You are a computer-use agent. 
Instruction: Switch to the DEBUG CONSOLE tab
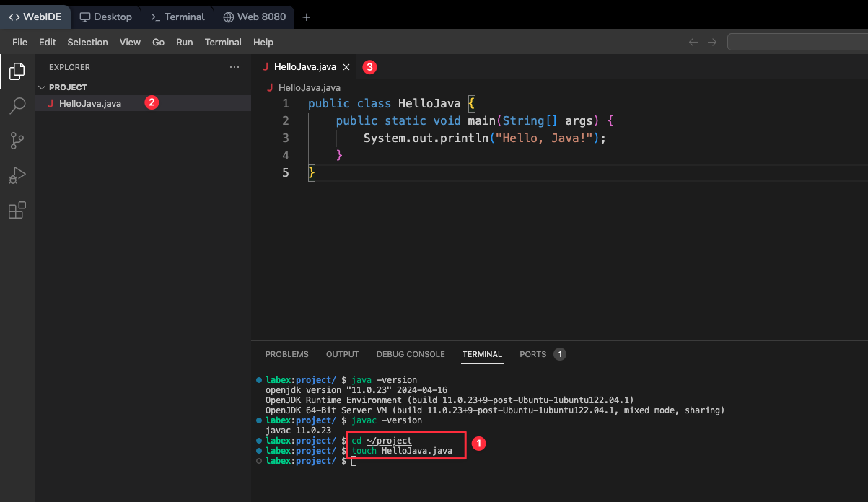click(411, 354)
